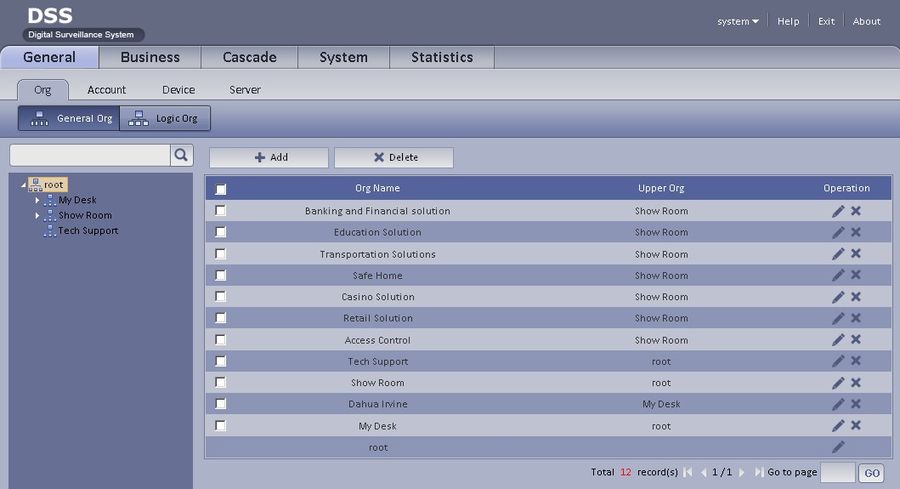Open the Device sub-tab
Image resolution: width=900 pixels, height=489 pixels.
tap(178, 90)
